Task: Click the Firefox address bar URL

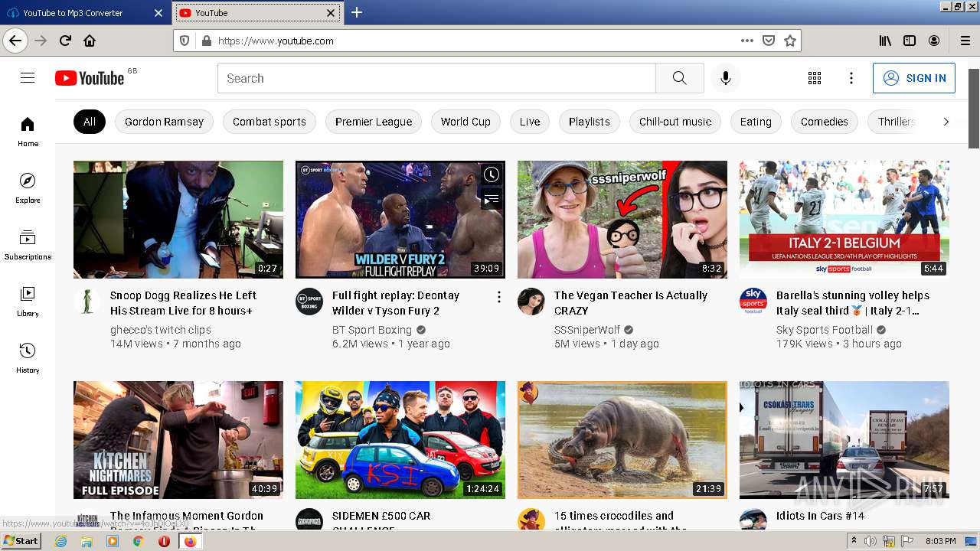Action: click(x=276, y=41)
